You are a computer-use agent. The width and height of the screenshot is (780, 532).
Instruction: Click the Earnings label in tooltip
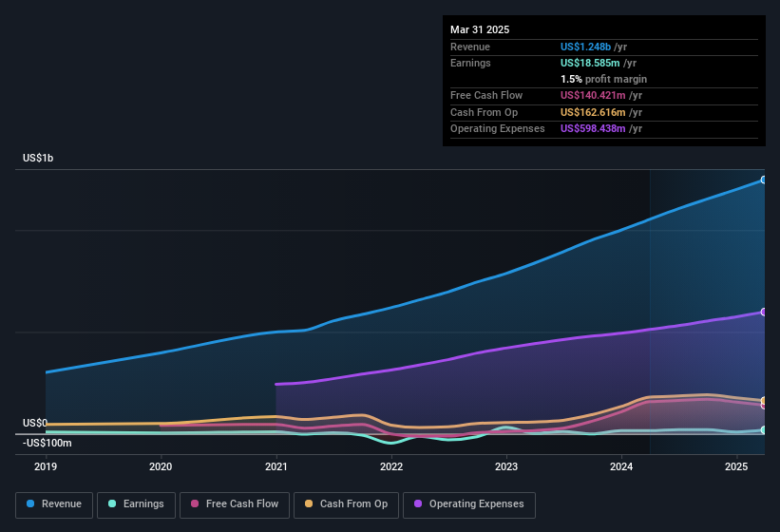[x=470, y=63]
